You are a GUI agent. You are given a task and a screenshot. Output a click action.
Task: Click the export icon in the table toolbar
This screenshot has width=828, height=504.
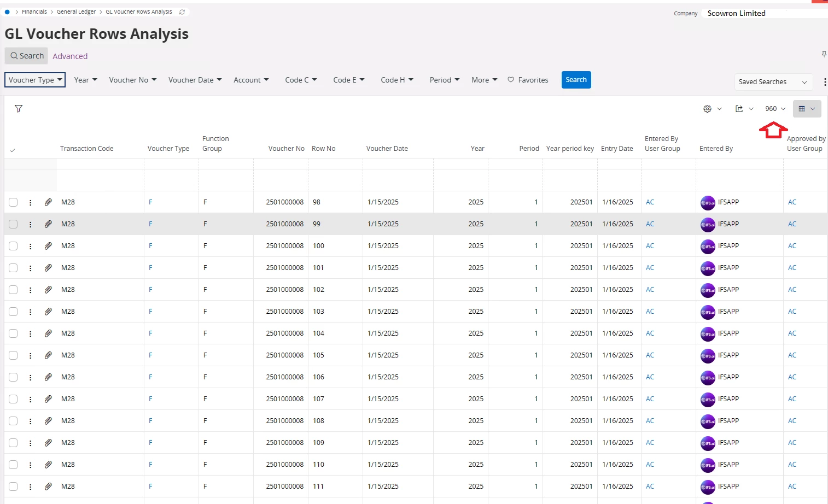click(739, 109)
